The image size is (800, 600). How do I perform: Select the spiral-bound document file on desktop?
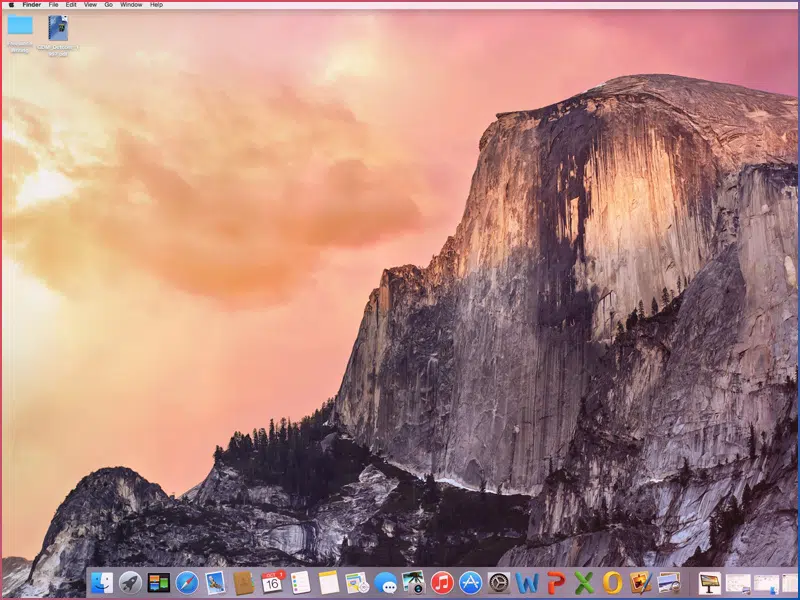point(58,28)
